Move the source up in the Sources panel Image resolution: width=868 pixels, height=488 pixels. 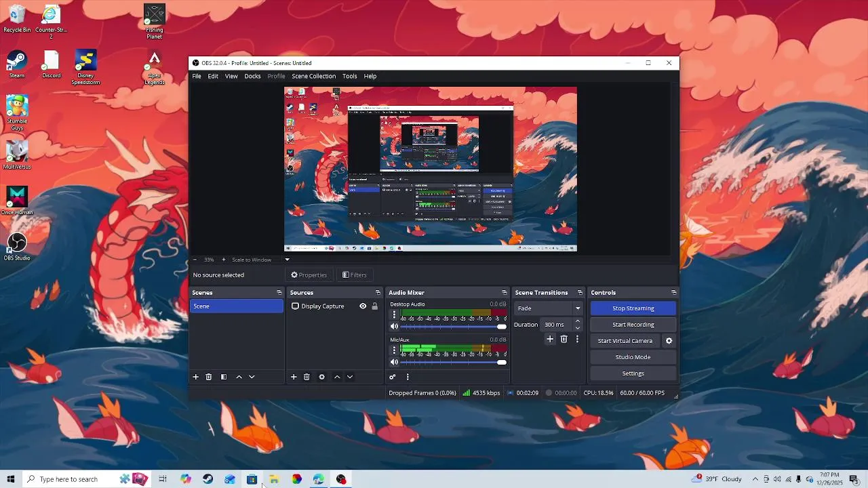pos(337,377)
